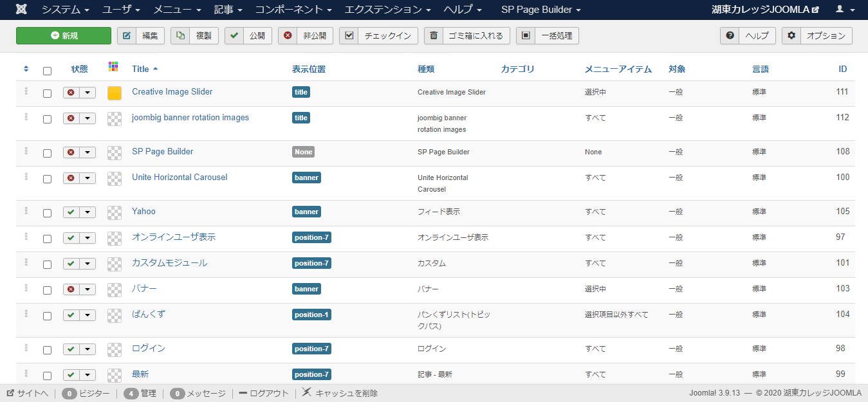Screen dimensions: 868x402
Task: Expand the status dropdown on the ぱんくず row
Action: point(87,315)
